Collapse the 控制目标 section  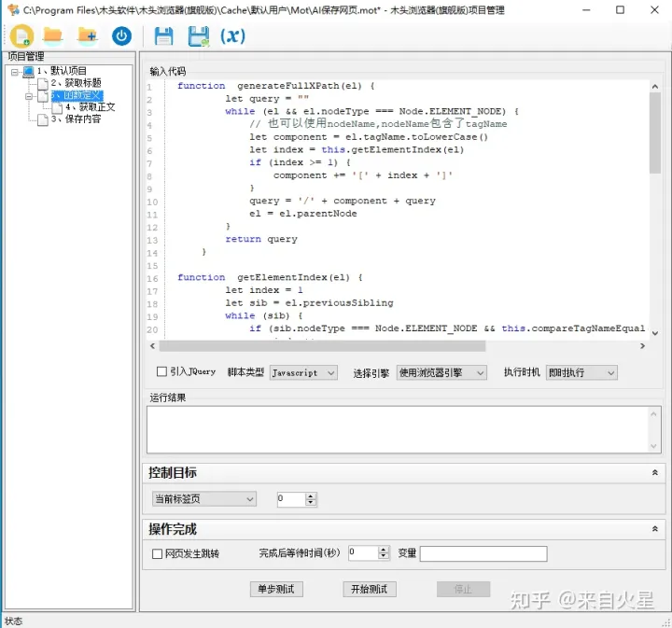point(654,473)
